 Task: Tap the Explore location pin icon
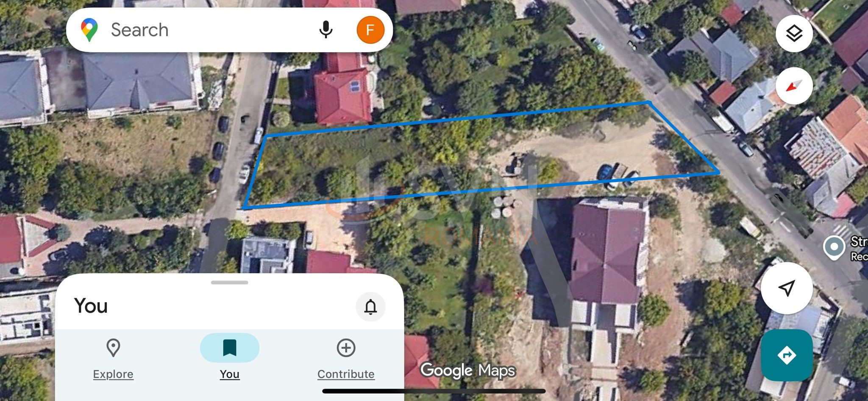pyautogui.click(x=113, y=348)
